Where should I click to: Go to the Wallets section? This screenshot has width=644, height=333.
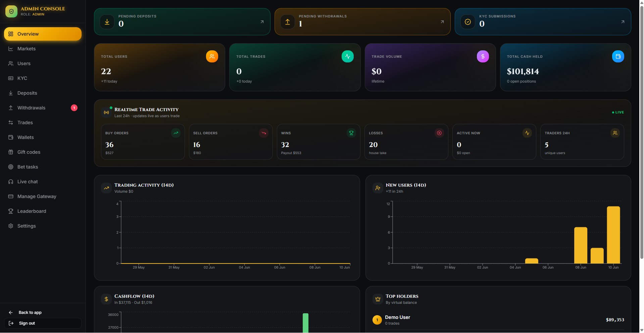click(43, 137)
